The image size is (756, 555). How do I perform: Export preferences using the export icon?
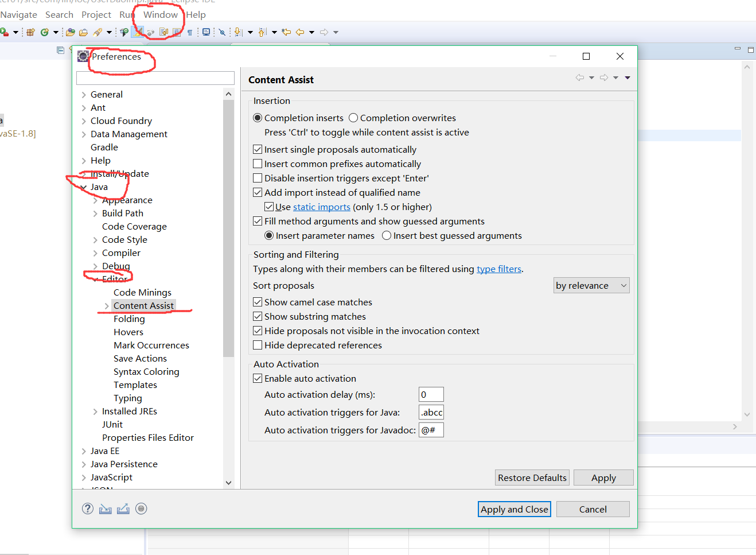point(123,509)
